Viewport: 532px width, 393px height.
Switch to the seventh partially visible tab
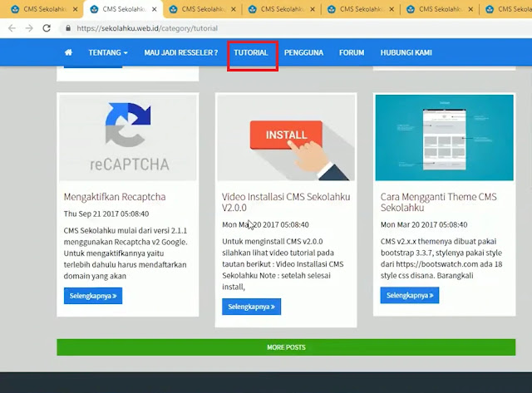tap(507, 9)
